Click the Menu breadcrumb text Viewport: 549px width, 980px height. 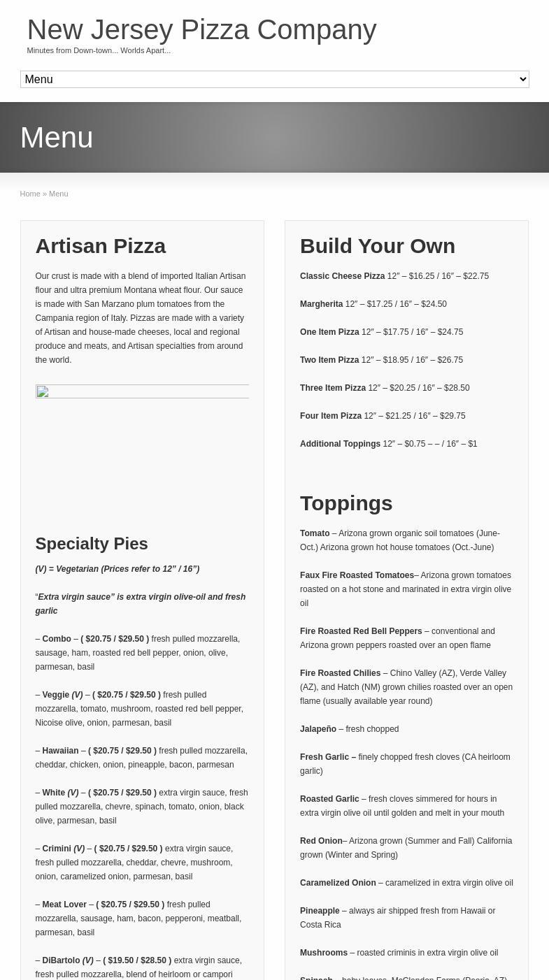tap(59, 194)
